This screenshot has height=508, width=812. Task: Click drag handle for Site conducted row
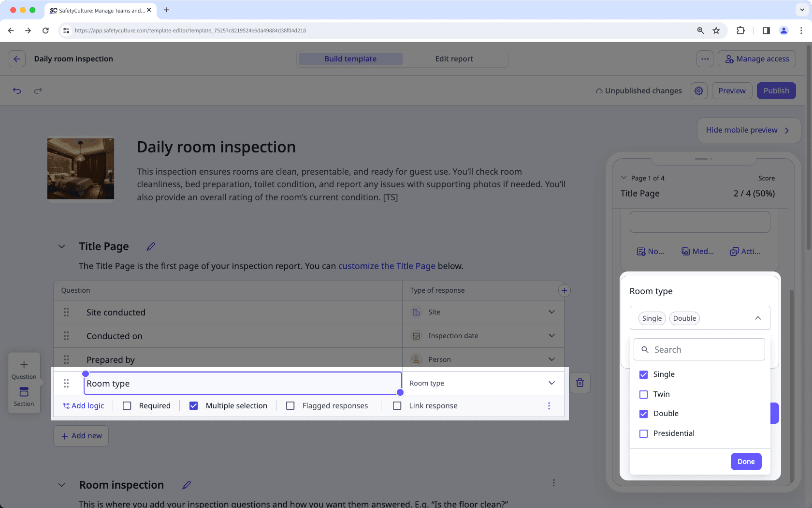click(x=66, y=313)
